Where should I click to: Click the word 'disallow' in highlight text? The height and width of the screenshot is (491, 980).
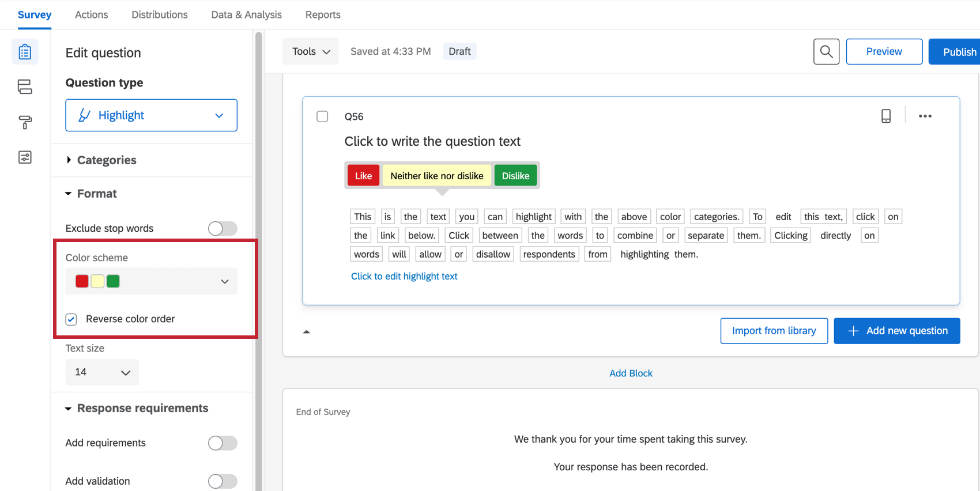(493, 254)
